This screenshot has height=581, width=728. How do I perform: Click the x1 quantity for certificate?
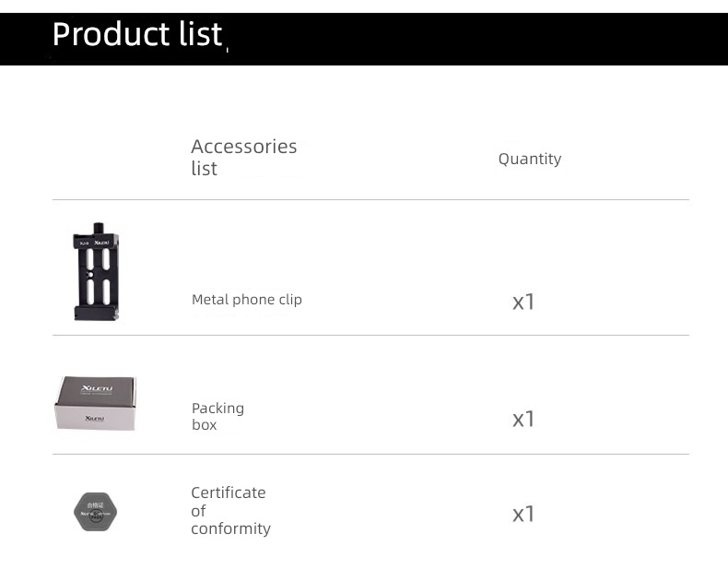[523, 514]
